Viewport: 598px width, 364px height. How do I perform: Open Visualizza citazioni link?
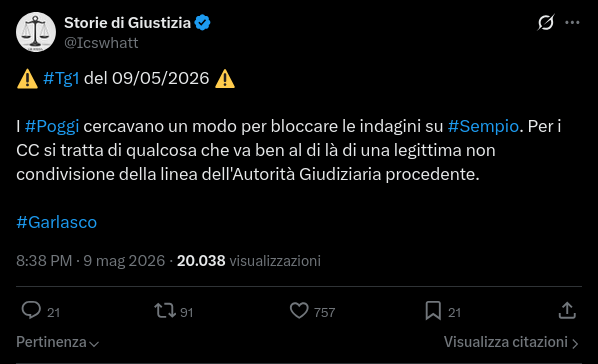pyautogui.click(x=511, y=342)
